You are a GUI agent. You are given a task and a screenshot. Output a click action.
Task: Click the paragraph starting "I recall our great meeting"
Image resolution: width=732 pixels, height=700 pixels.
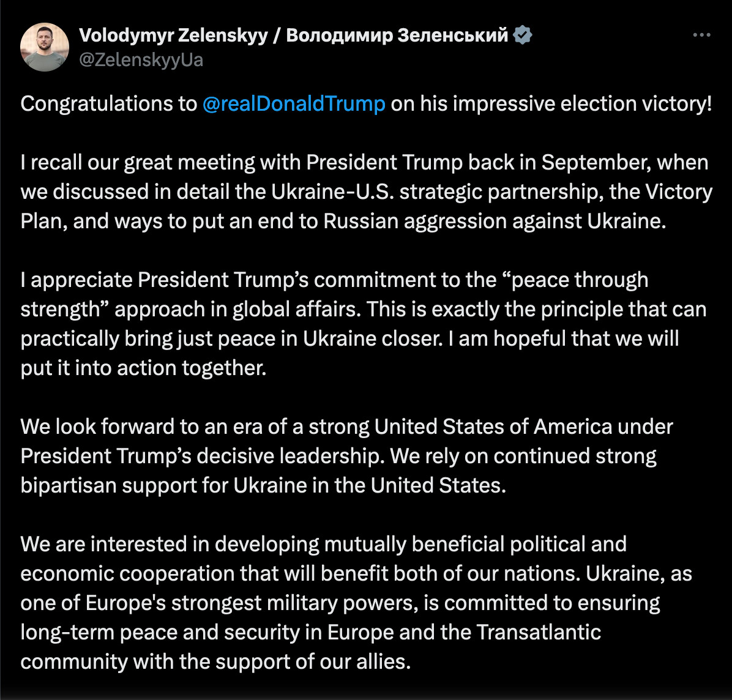(x=367, y=192)
